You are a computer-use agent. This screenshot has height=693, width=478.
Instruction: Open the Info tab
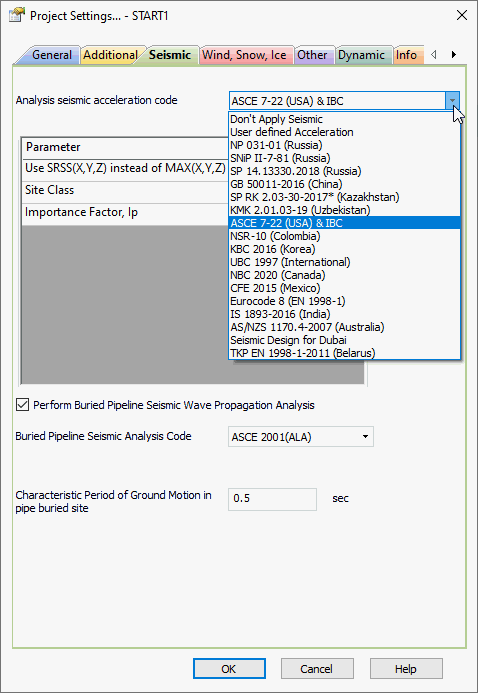[x=406, y=55]
